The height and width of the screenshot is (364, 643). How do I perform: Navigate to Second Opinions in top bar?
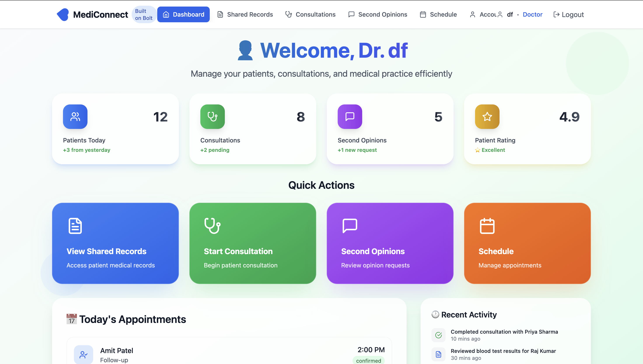click(377, 14)
